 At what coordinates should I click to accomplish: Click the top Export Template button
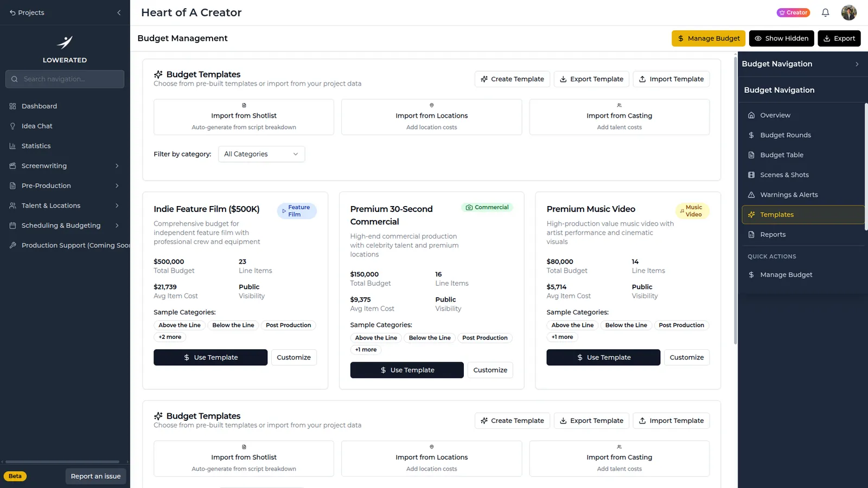(x=591, y=79)
